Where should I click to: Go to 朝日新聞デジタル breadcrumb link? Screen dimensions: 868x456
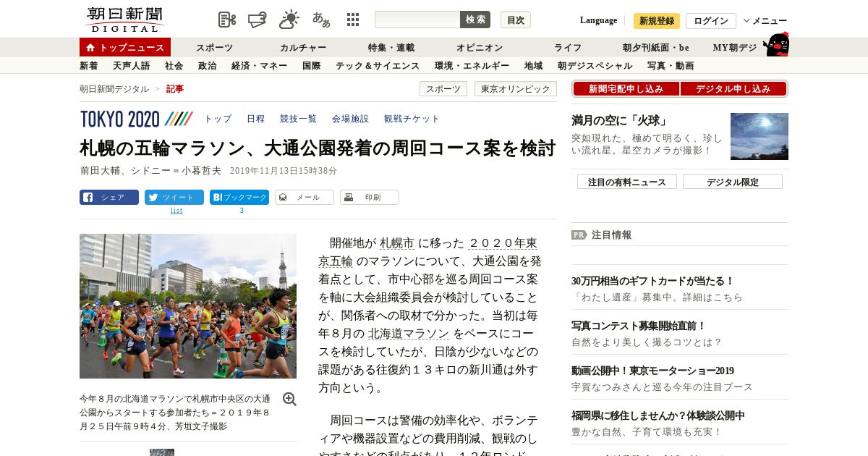(x=114, y=89)
